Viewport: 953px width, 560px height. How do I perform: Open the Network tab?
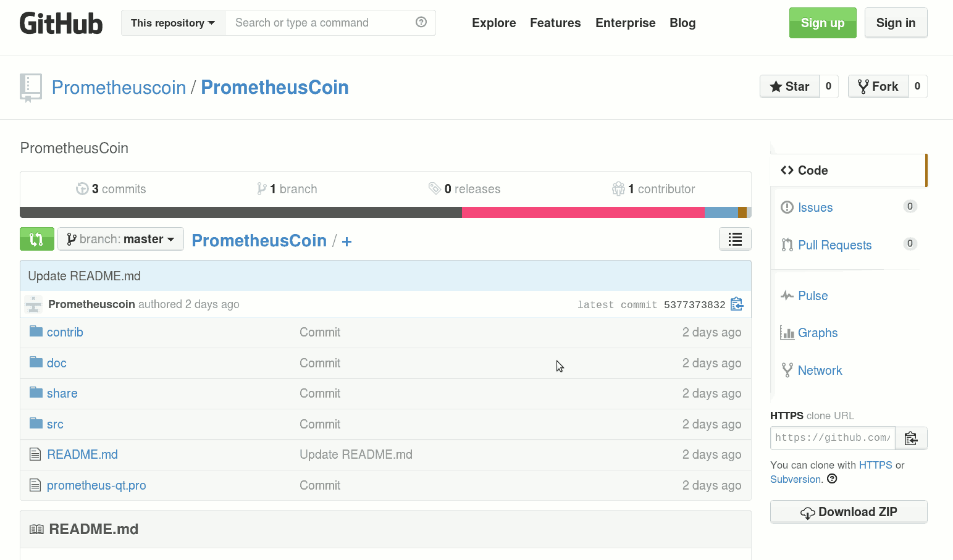tap(820, 370)
